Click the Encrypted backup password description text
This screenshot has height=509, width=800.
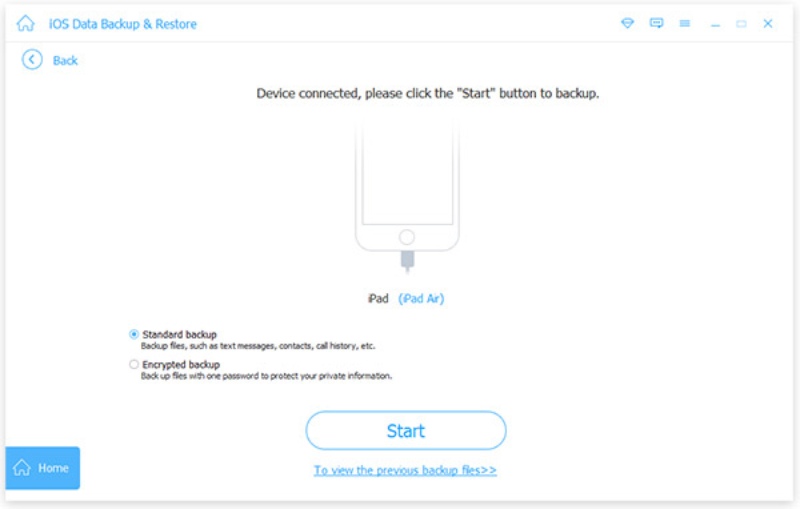(266, 377)
